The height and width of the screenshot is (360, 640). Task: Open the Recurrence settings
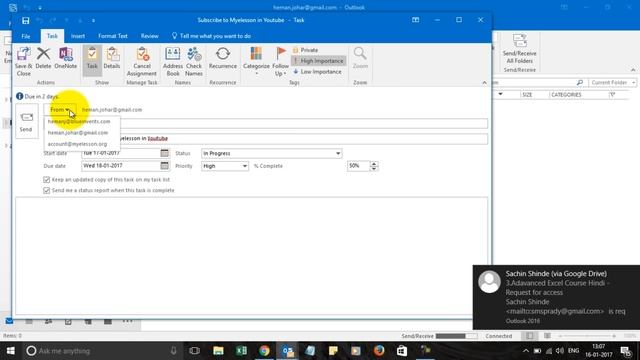point(223,58)
